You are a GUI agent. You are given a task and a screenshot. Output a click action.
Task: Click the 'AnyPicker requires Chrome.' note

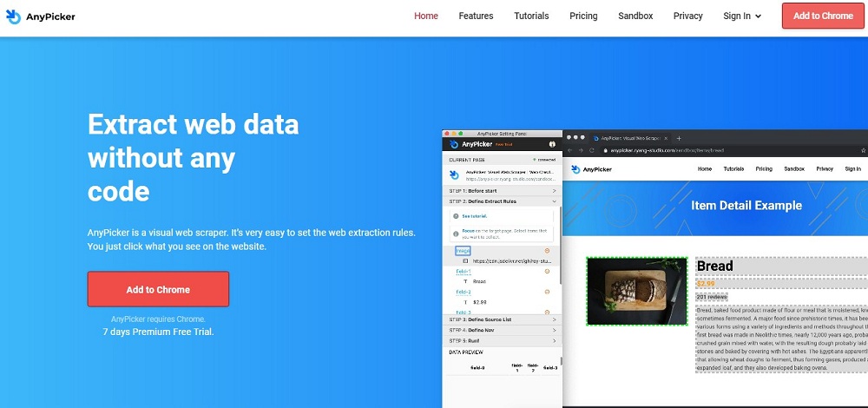click(158, 319)
